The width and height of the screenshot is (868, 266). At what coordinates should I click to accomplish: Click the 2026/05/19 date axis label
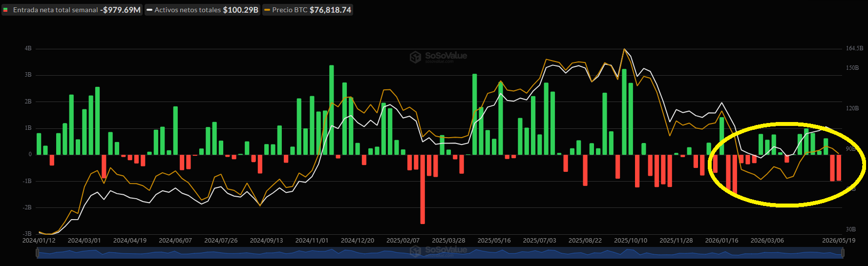click(x=839, y=241)
